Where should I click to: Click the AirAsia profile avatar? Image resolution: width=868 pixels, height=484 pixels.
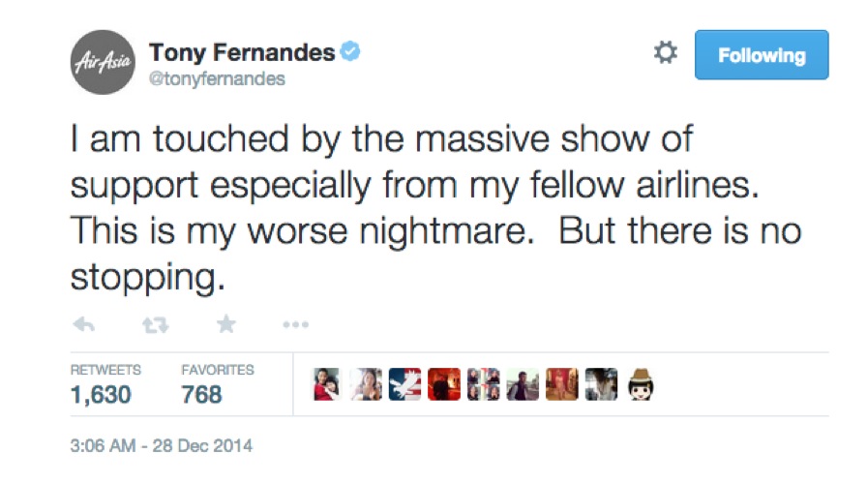103,62
